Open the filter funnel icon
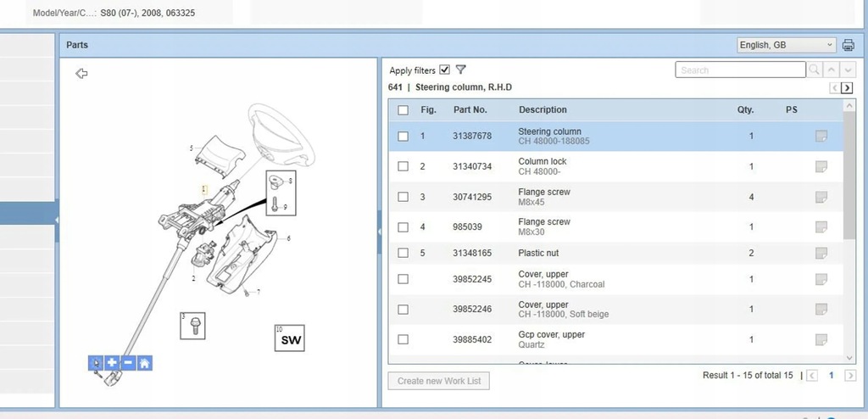 (x=460, y=70)
